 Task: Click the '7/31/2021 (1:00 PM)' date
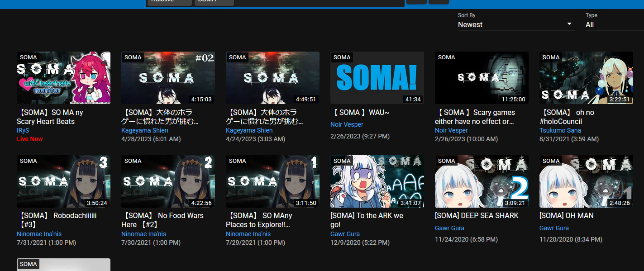click(47, 242)
